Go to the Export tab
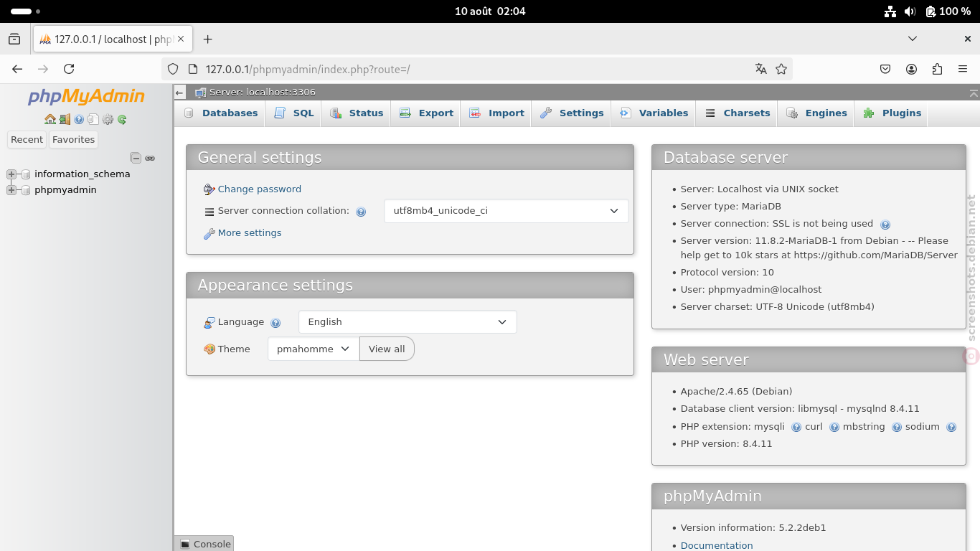 pos(426,113)
